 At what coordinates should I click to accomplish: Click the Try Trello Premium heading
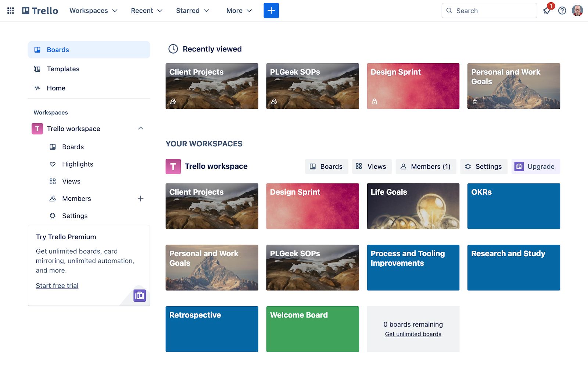pos(66,237)
